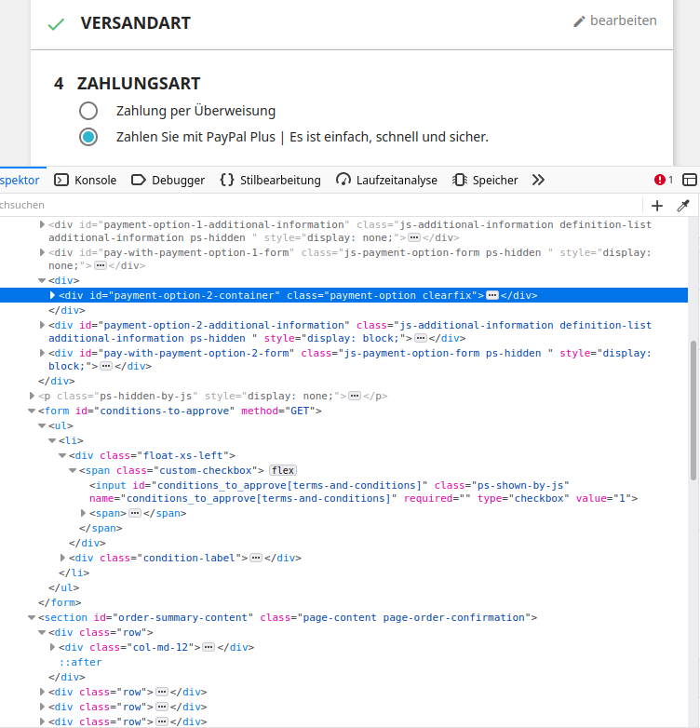Image resolution: width=700 pixels, height=728 pixels.
Task: Expand payment-option-1-additional-information div
Action: click(42, 224)
